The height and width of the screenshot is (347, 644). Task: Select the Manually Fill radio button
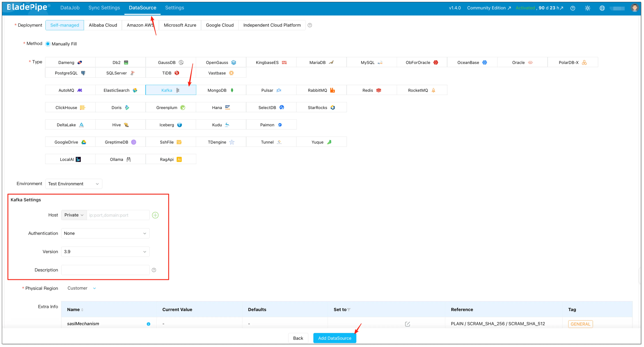(x=48, y=44)
